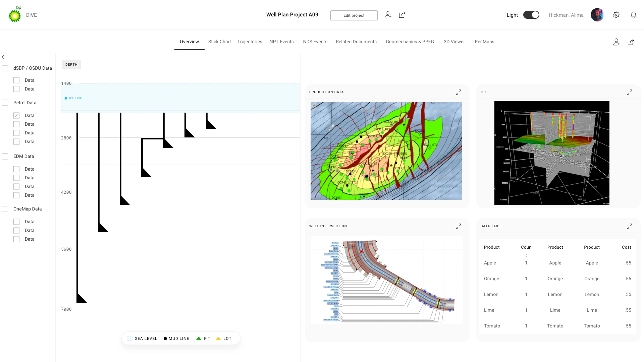Switch to the Stick Chart tab
The image size is (644, 362).
[x=219, y=42]
